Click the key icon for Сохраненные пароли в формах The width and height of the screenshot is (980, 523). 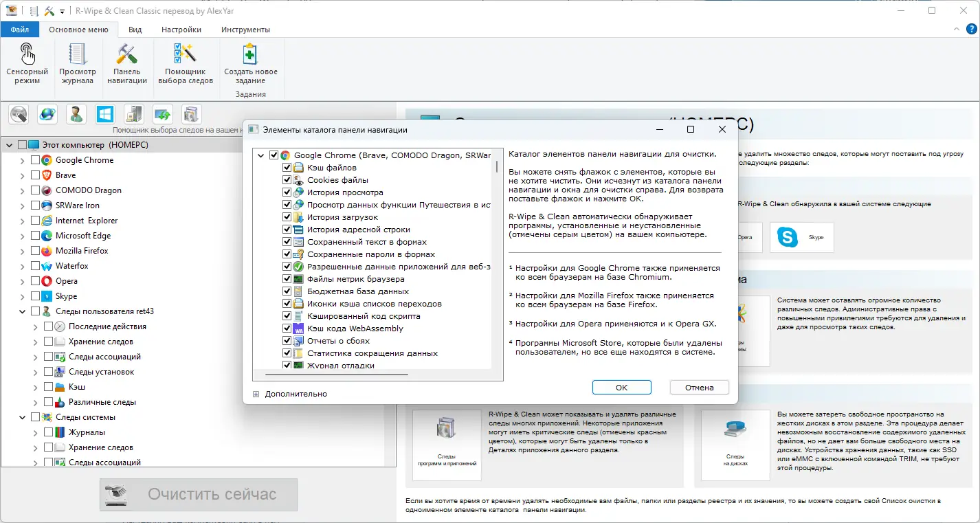[x=298, y=254]
